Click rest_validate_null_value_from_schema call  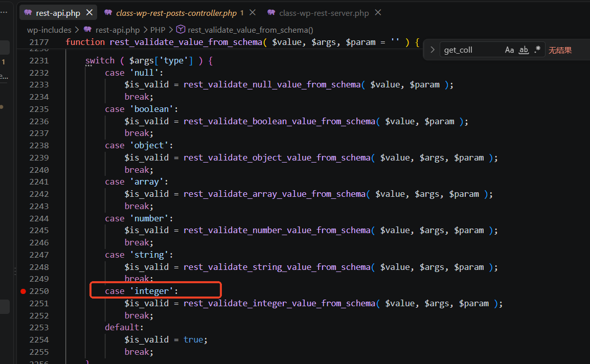(x=271, y=85)
